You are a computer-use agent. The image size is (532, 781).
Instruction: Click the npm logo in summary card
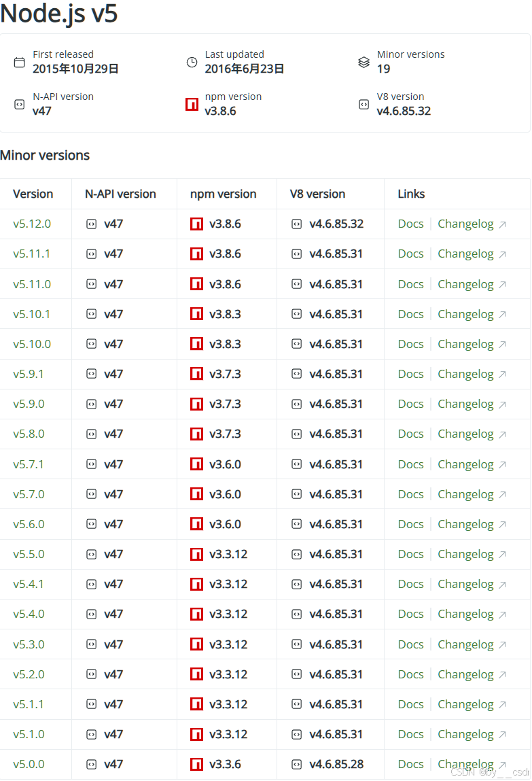coord(192,105)
